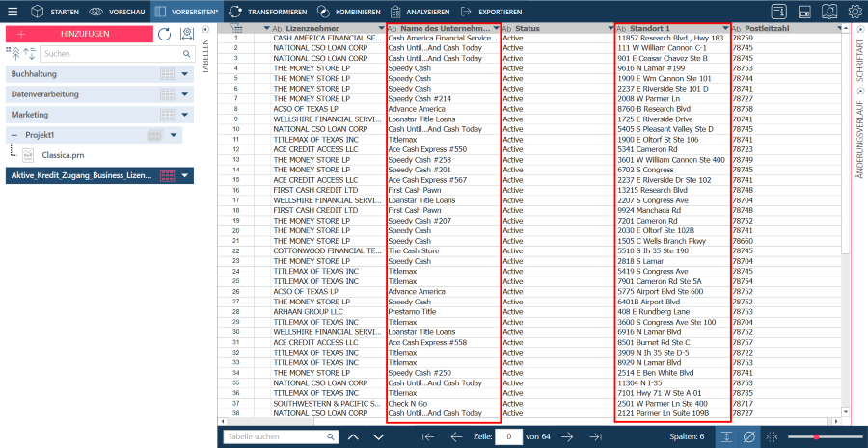Click the cart icon in the grid corner

pyautogui.click(x=235, y=28)
